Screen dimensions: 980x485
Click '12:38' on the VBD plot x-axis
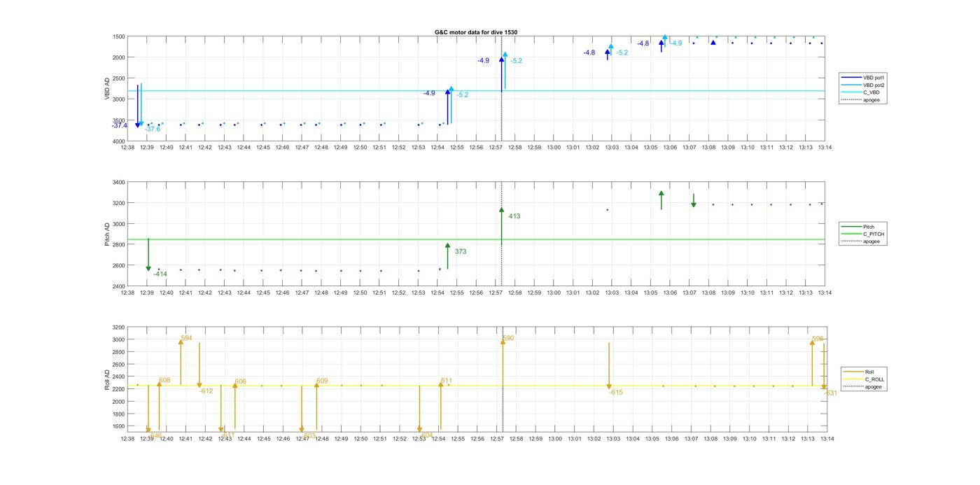coord(127,148)
